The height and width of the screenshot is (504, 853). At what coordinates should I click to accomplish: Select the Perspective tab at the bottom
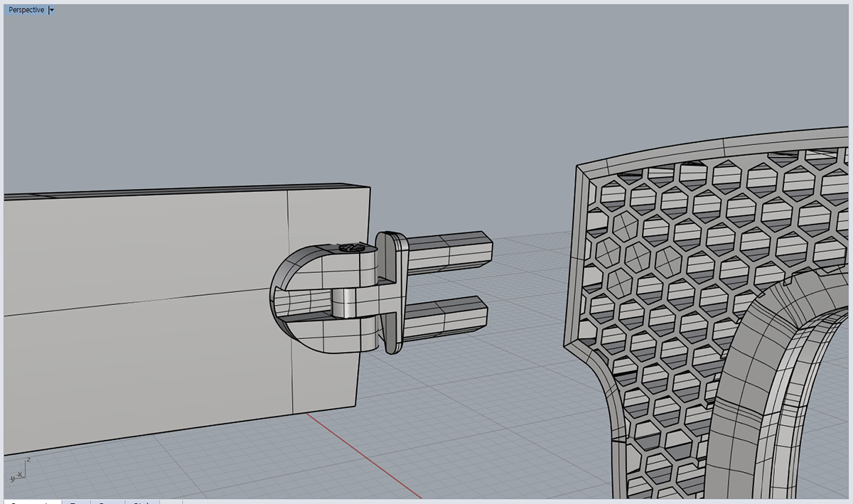pos(32,502)
